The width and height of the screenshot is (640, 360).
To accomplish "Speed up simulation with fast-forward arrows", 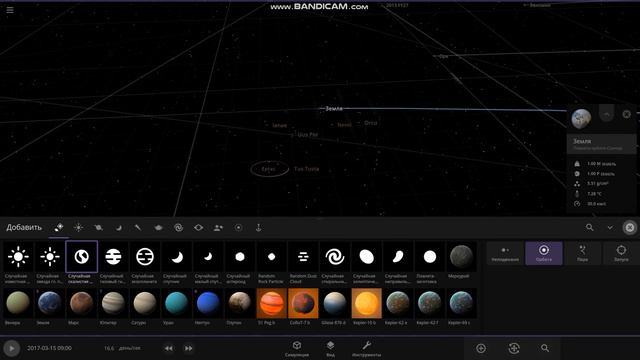I will [x=188, y=348].
